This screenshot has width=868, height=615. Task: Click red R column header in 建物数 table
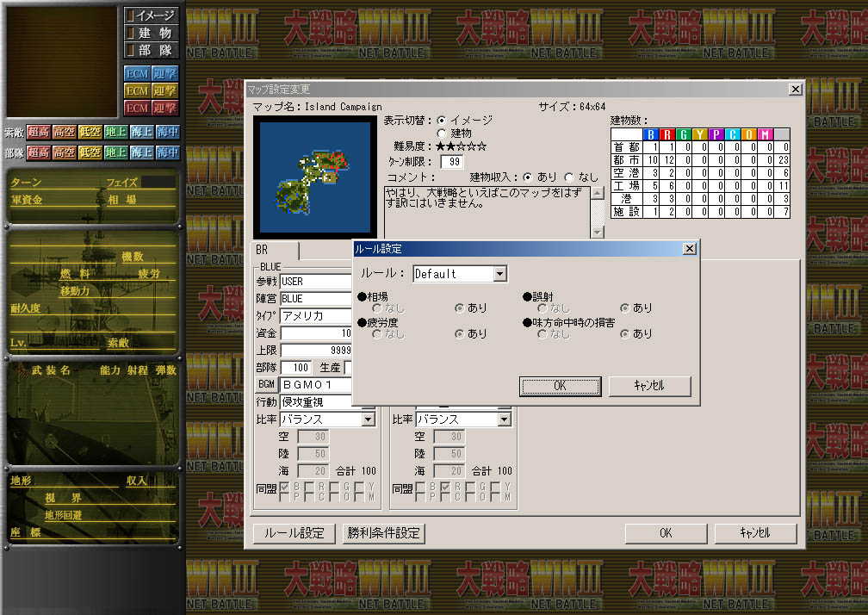[x=667, y=134]
